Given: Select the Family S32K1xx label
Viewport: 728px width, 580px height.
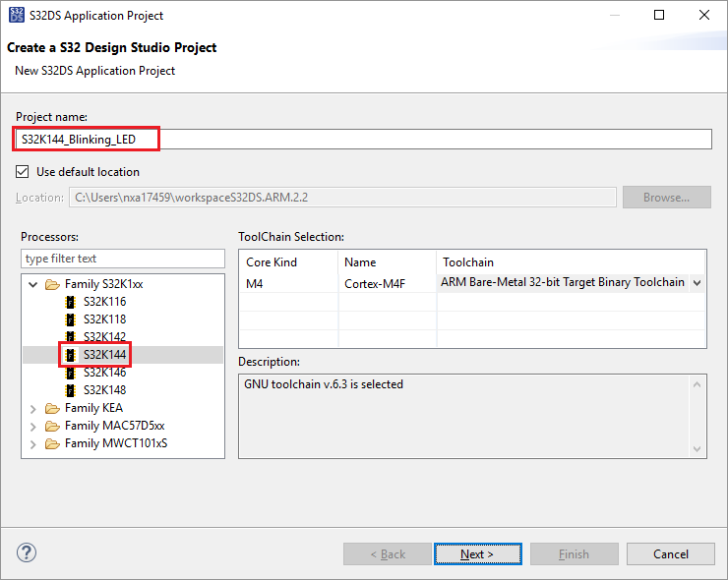Looking at the screenshot, I should pyautogui.click(x=104, y=284).
